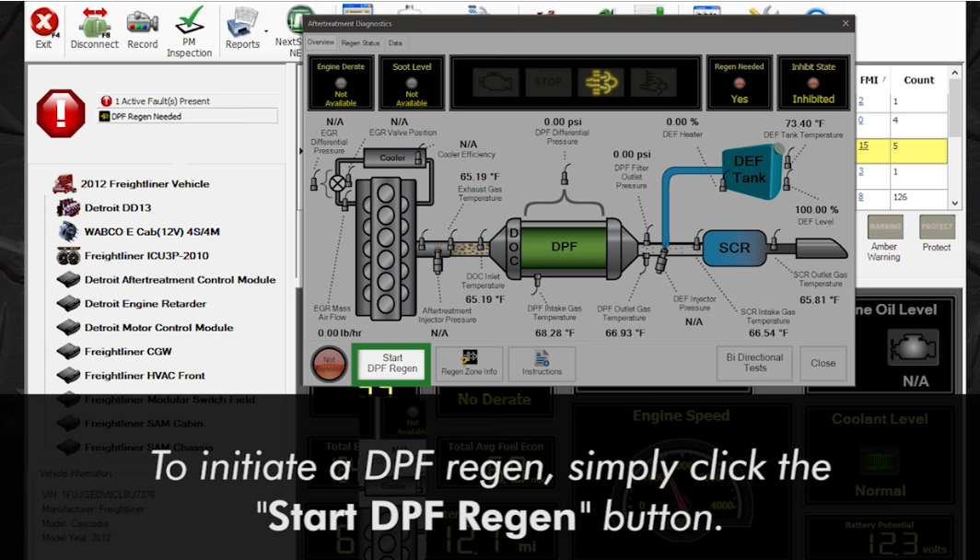Close the Aftertreatment Diagnostics window with X
The height and width of the screenshot is (560, 980).
click(846, 23)
